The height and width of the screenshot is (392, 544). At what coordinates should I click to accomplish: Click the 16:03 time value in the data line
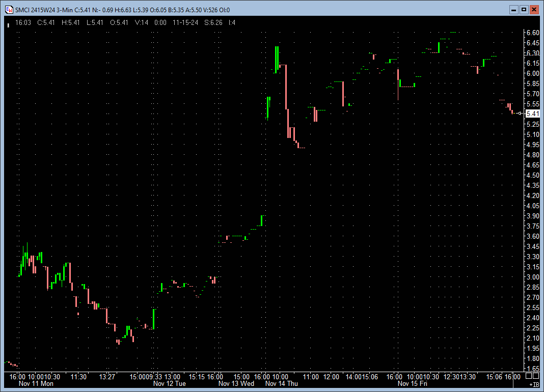pyautogui.click(x=23, y=22)
